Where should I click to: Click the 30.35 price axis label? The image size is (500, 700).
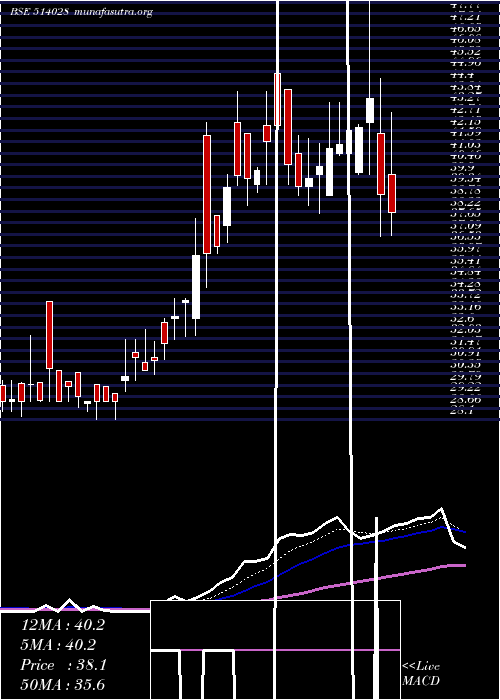pyautogui.click(x=465, y=365)
